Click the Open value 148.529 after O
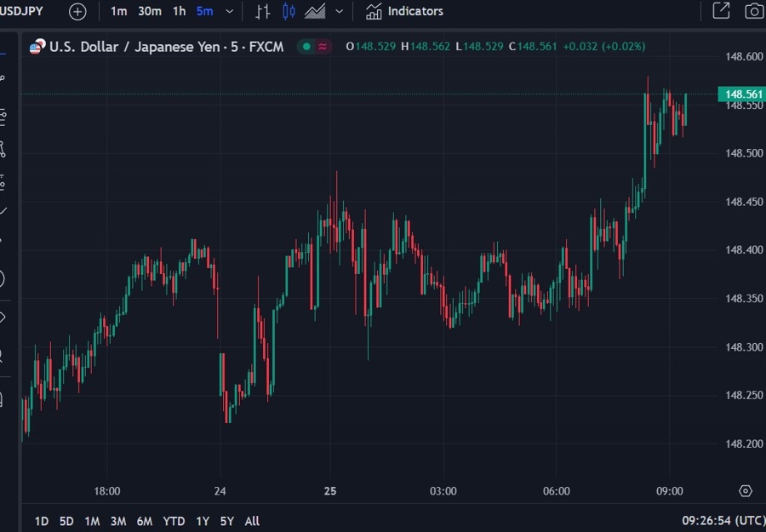The height and width of the screenshot is (532, 766). 375,47
